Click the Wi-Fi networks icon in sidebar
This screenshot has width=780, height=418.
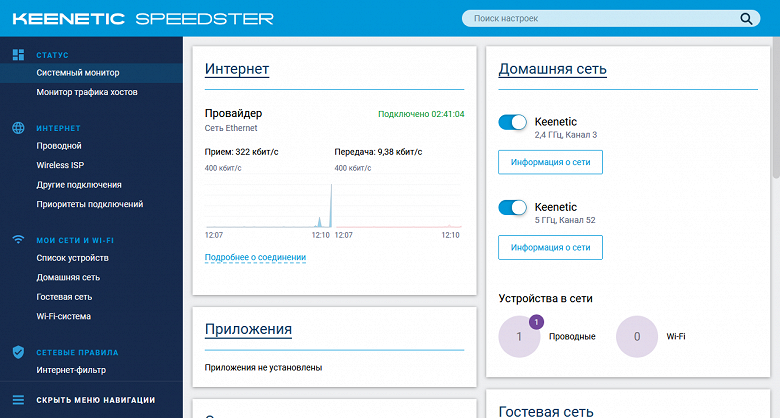click(x=18, y=240)
